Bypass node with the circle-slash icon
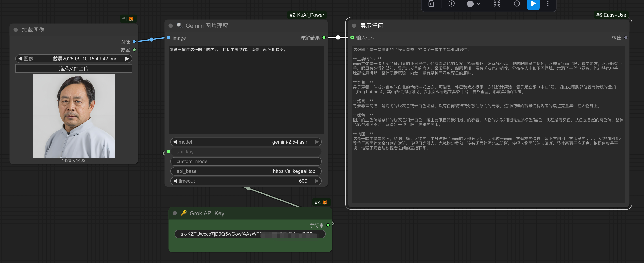This screenshot has height=263, width=644. (x=517, y=3)
